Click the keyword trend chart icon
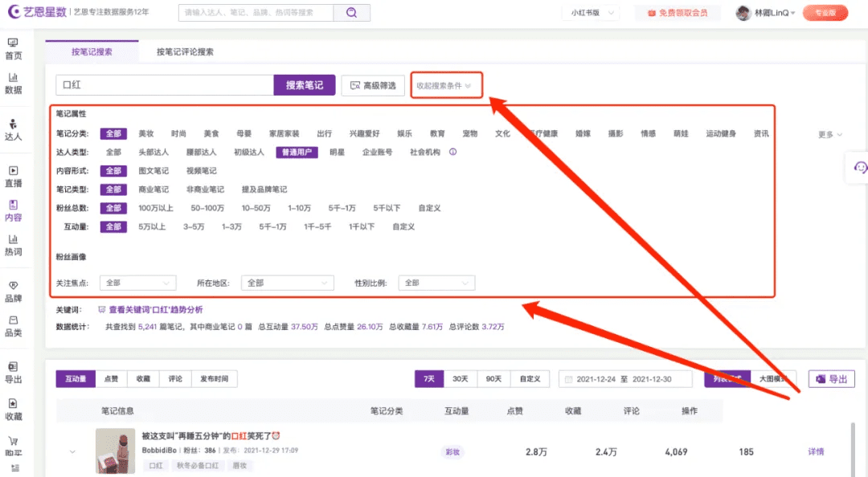Image resolution: width=868 pixels, height=477 pixels. 102,310
